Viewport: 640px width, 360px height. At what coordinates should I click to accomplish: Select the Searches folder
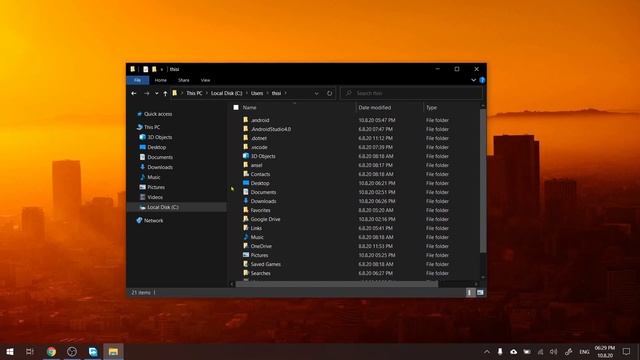(260, 273)
